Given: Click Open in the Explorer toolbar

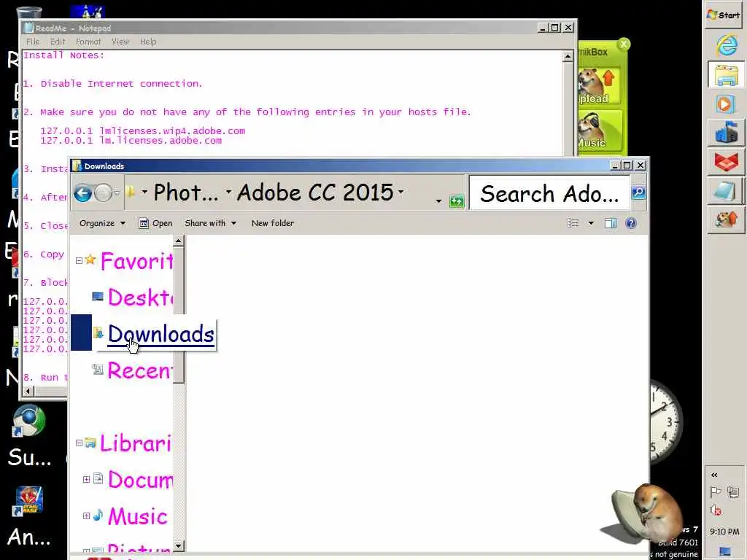Looking at the screenshot, I should [155, 223].
